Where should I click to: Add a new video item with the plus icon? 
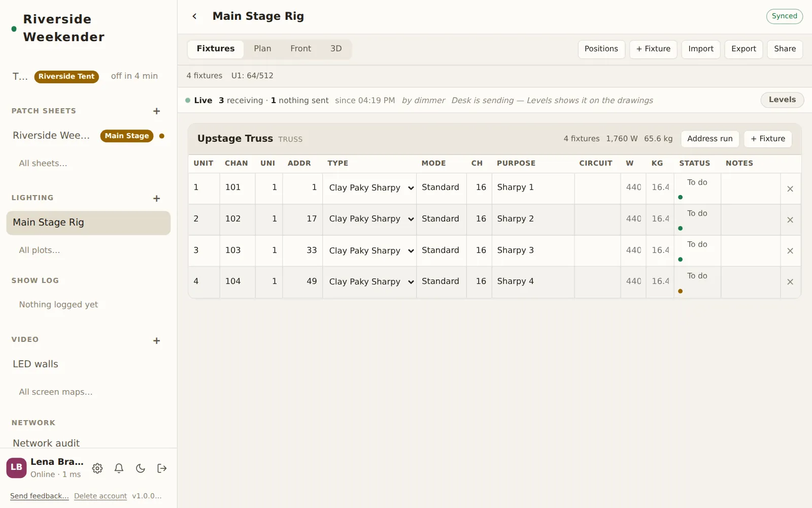click(x=156, y=341)
